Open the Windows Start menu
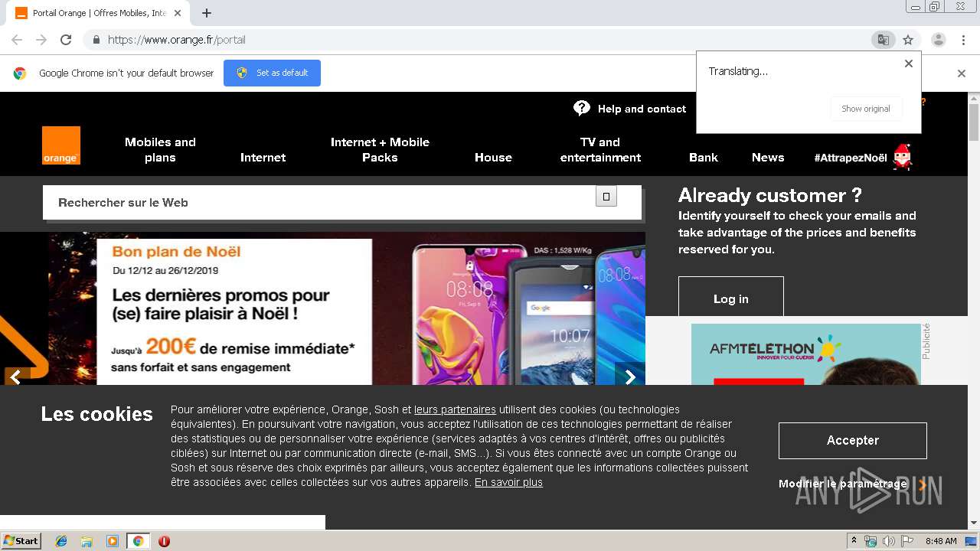The height and width of the screenshot is (551, 980). click(x=21, y=541)
